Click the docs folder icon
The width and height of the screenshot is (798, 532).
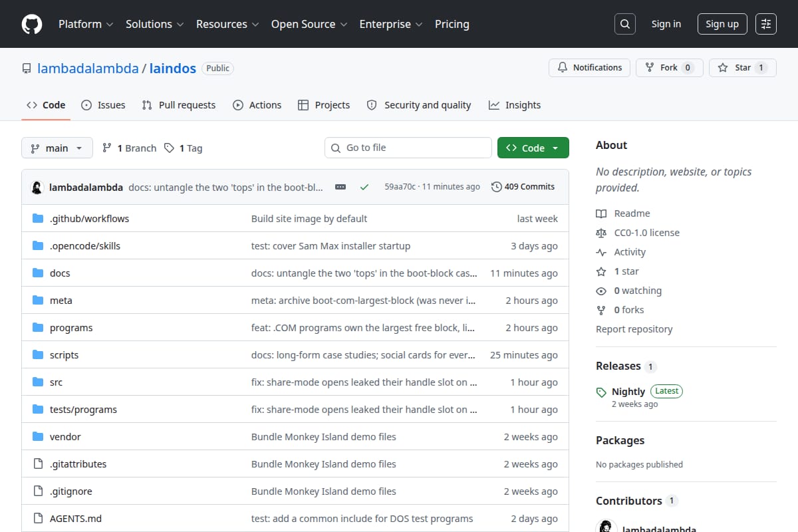coord(38,273)
